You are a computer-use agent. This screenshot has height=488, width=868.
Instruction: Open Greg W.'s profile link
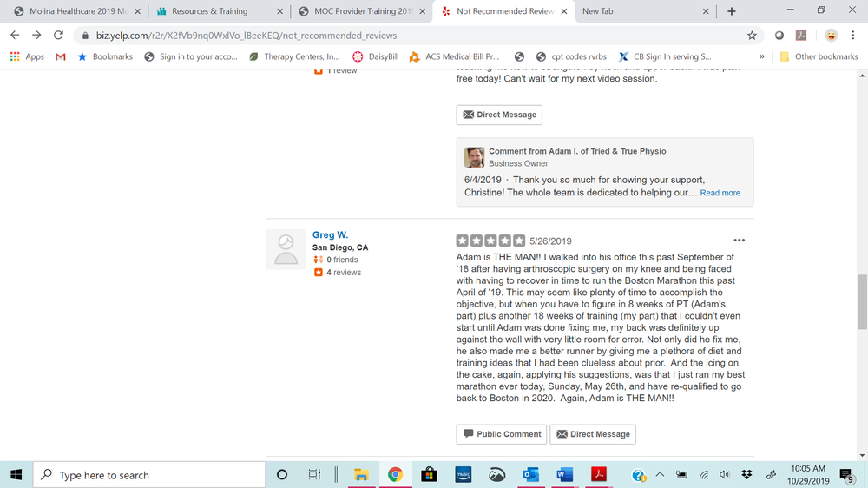pos(330,234)
